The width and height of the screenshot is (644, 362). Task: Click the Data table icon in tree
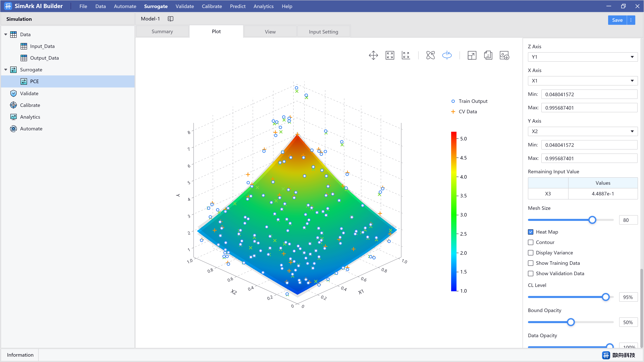(13, 35)
